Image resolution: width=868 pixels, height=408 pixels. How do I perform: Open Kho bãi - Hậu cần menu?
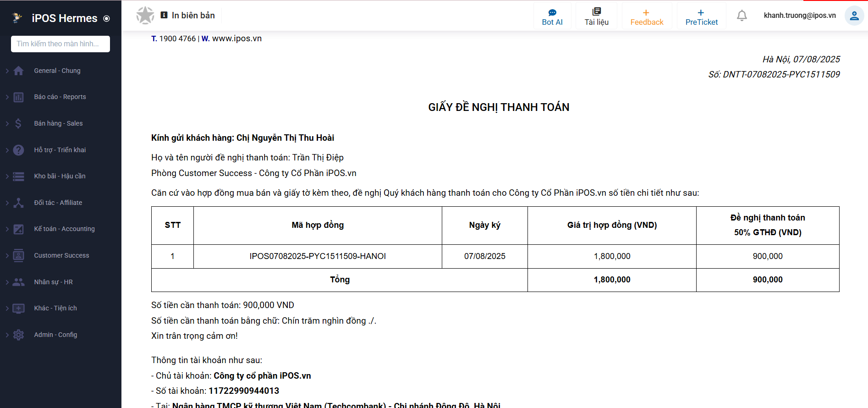click(60, 176)
